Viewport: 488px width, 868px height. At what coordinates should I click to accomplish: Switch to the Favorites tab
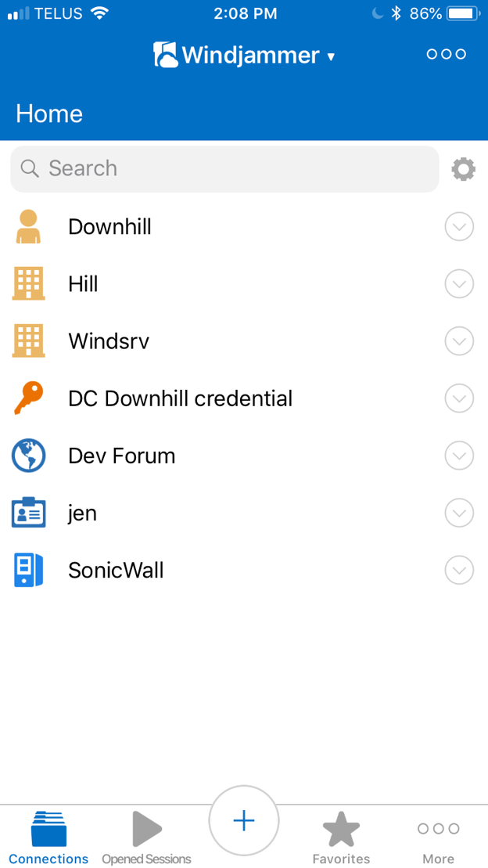pos(341,838)
